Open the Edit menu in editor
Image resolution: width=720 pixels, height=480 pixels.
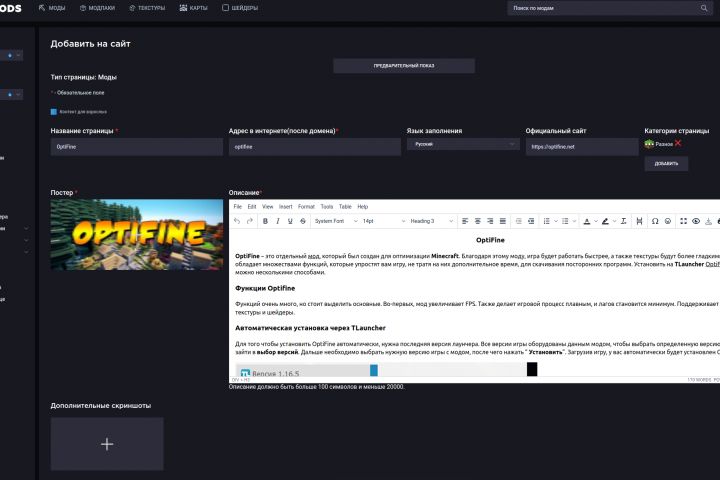pyautogui.click(x=252, y=207)
